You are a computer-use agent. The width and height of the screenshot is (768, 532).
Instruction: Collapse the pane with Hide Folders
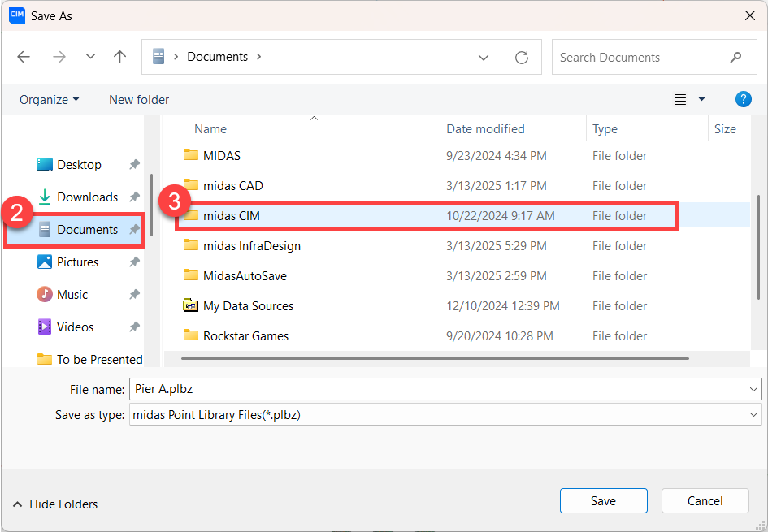coord(55,504)
